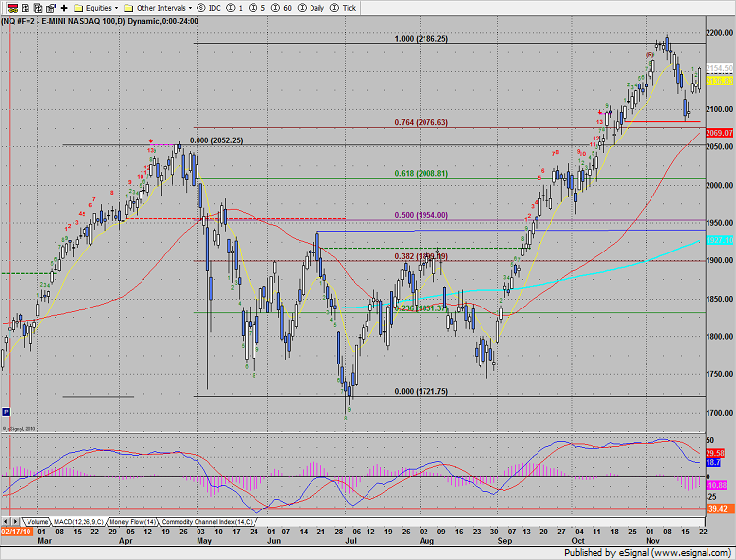This screenshot has width=736, height=560.
Task: Click the 1.000 (2186.25) Fibonacci label
Action: click(421, 39)
